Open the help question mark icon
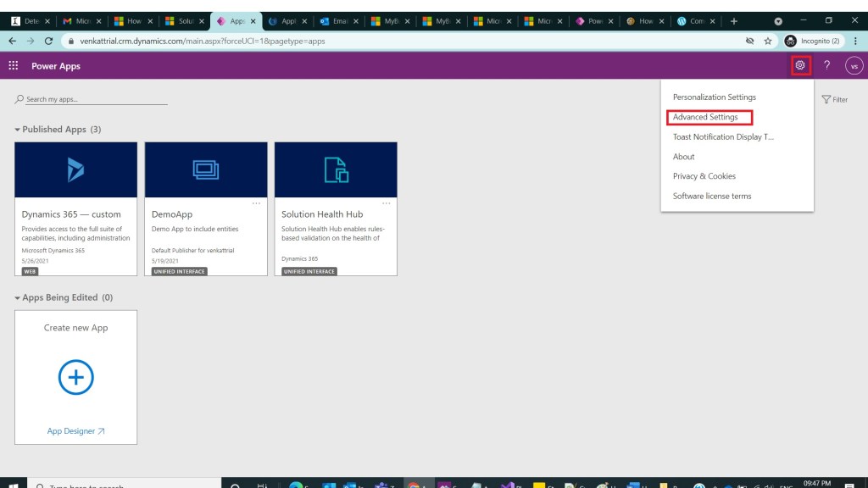 point(827,65)
